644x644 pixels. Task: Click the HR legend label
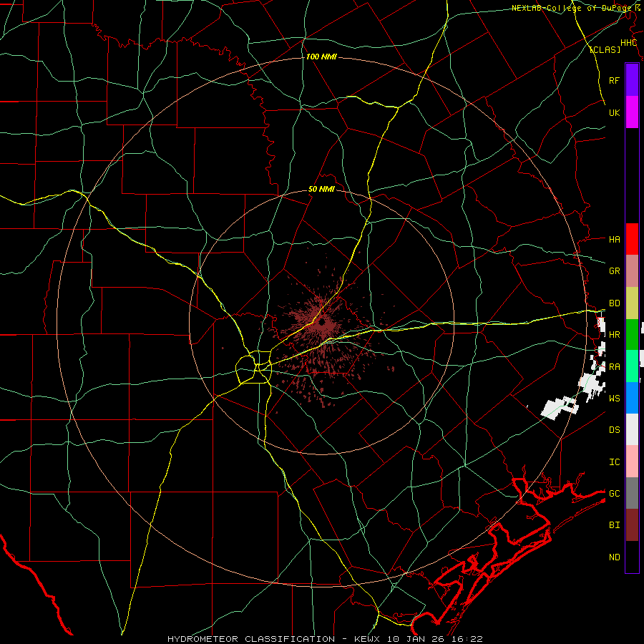614,335
